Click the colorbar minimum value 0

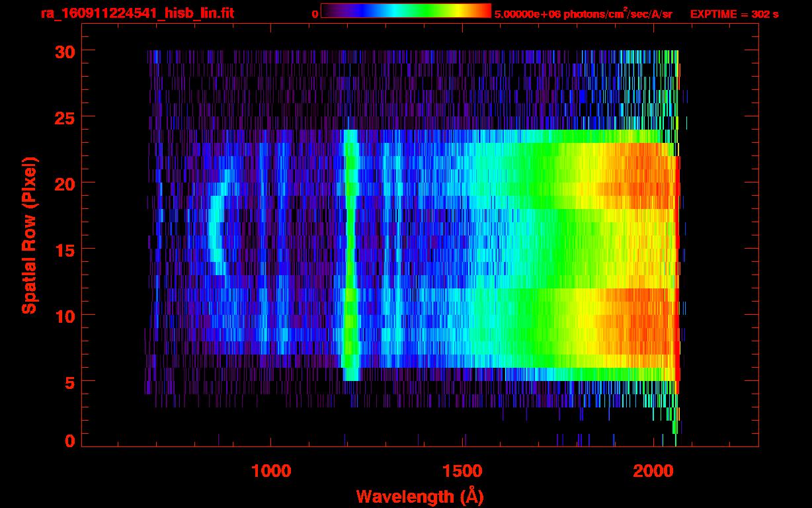coord(315,15)
